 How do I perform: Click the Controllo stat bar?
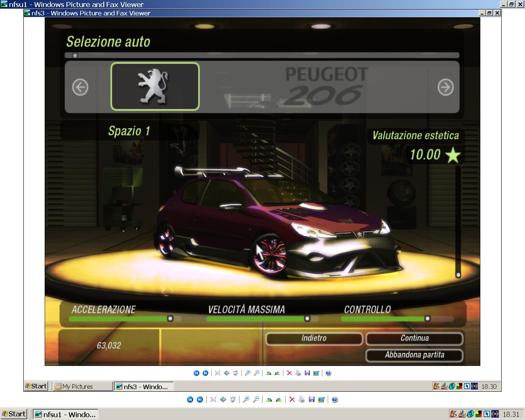click(x=398, y=318)
